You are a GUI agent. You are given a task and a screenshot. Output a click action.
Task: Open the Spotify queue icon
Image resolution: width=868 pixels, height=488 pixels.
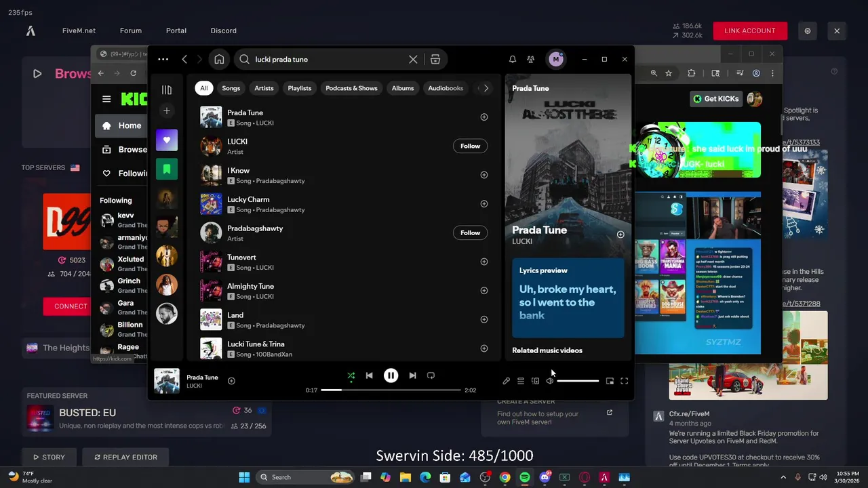pos(521,381)
